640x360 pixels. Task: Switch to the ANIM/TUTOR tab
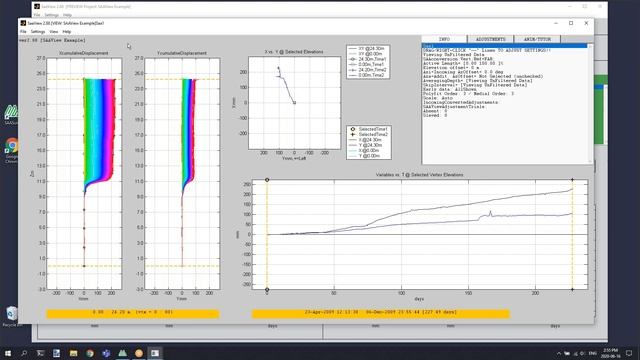coord(537,39)
